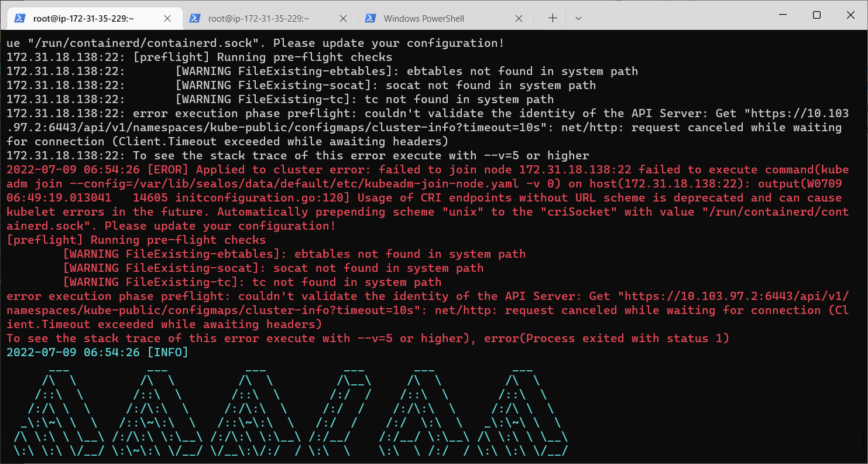Open a new tab with the plus button
The height and width of the screenshot is (464, 868).
tap(552, 18)
